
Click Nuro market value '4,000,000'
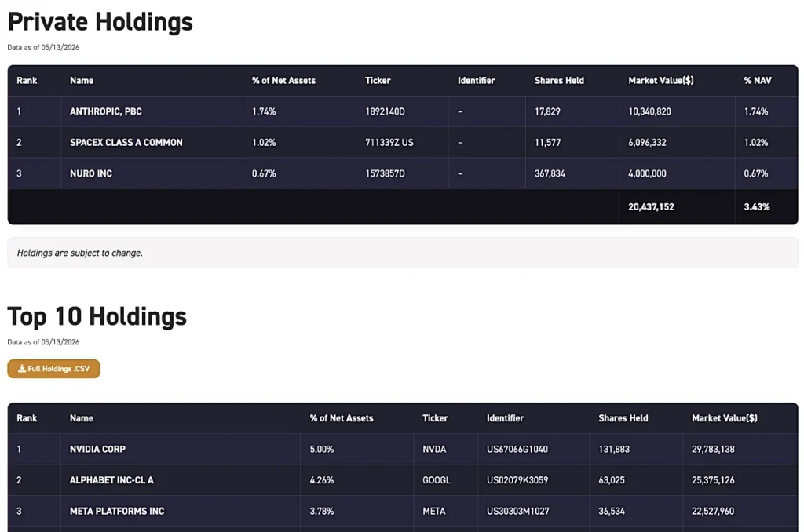coord(647,173)
